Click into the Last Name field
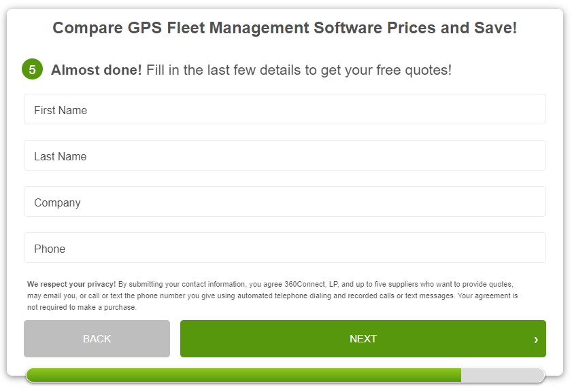 point(284,156)
